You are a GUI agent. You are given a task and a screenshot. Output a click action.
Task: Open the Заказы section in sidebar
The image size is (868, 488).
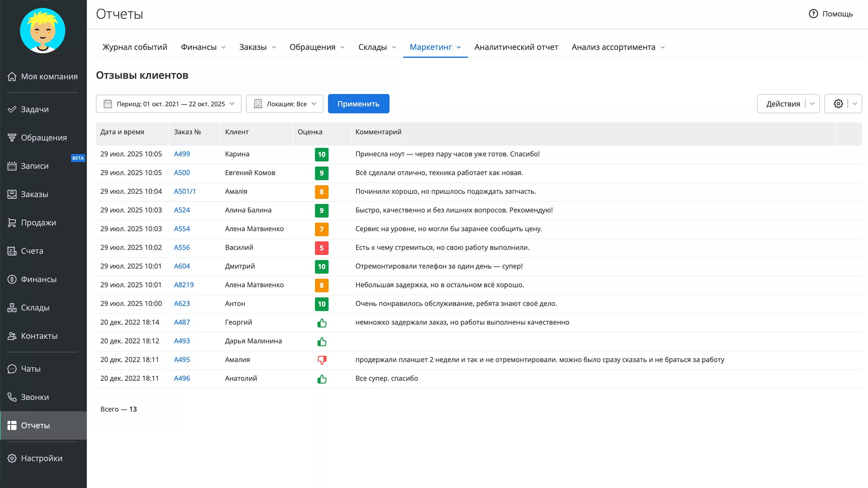[35, 194]
